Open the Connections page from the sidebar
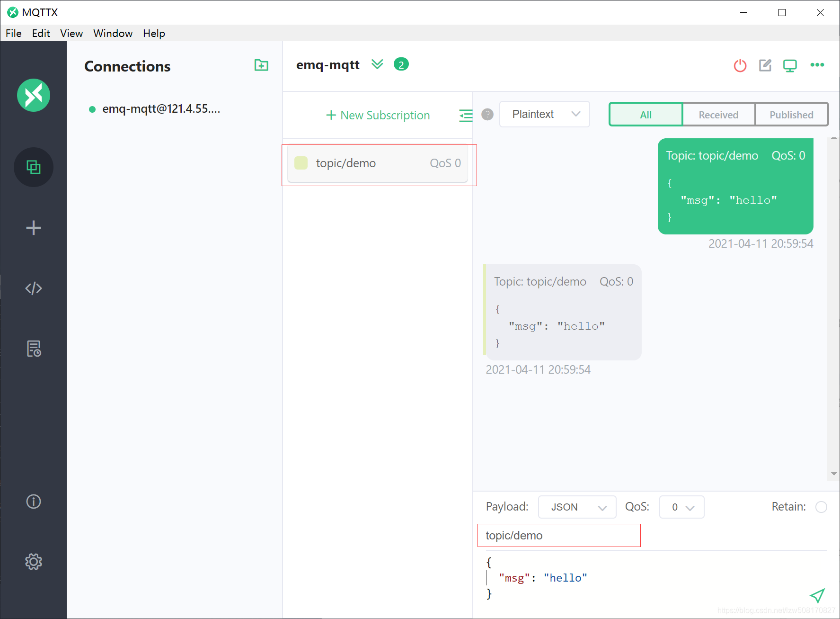Image resolution: width=840 pixels, height=619 pixels. [x=34, y=167]
